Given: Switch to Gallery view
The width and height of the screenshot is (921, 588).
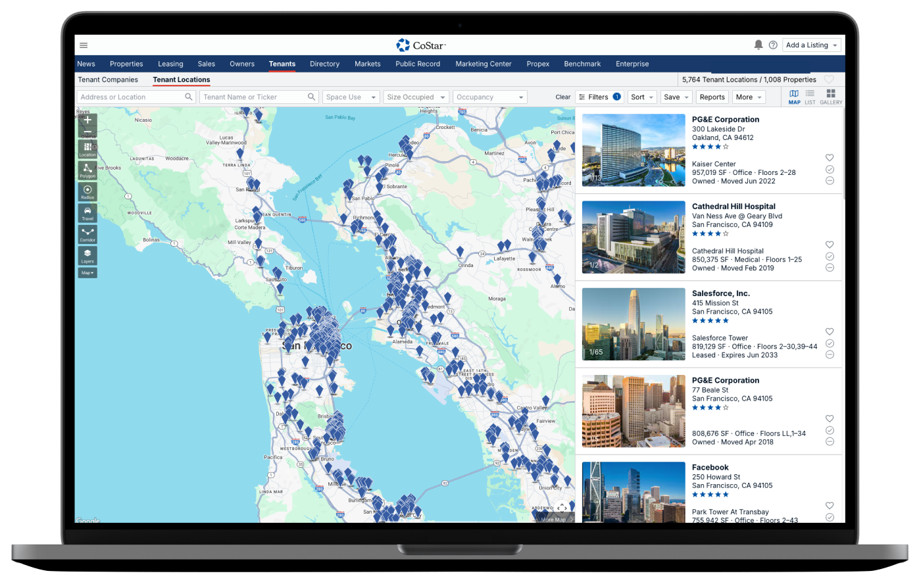Looking at the screenshot, I should 831,97.
